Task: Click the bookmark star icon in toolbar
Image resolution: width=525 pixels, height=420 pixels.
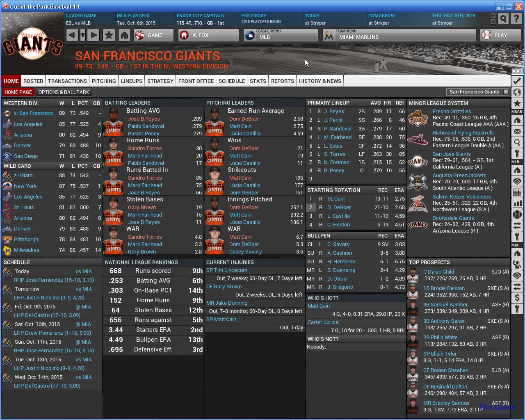Action: [x=109, y=35]
